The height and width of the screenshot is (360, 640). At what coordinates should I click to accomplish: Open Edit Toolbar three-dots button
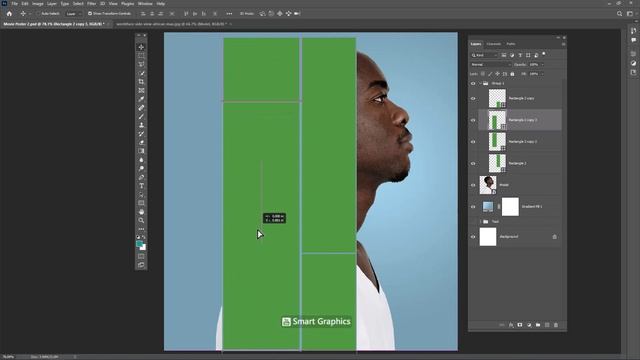[x=141, y=229]
